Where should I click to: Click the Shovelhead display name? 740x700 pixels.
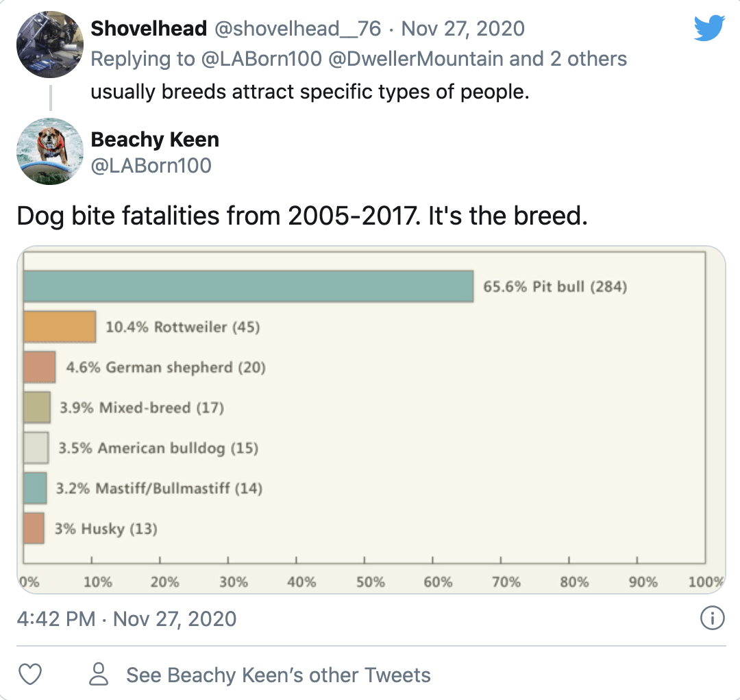(149, 29)
